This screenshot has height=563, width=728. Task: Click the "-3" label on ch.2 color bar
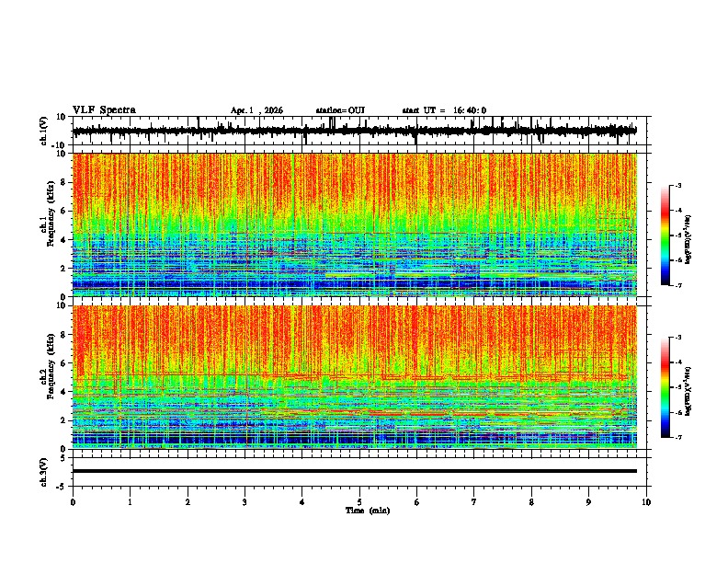pos(678,338)
